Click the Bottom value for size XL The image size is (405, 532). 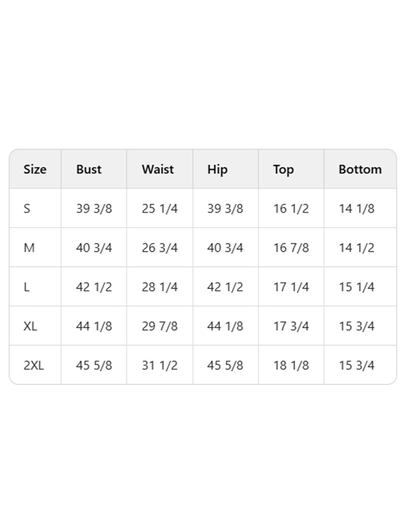coord(356,326)
